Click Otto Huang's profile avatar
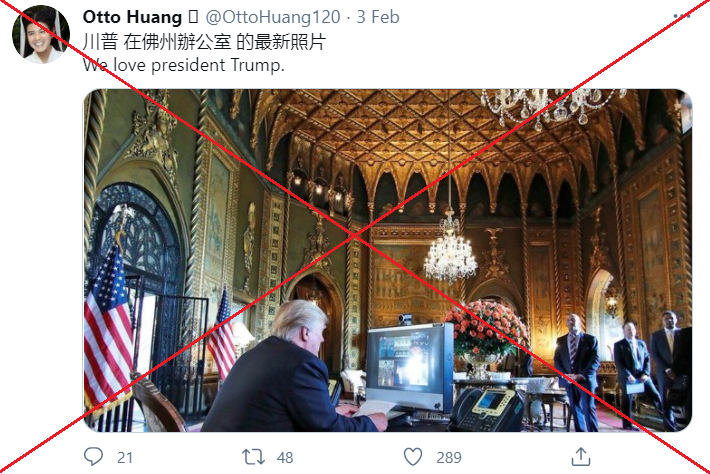 [x=41, y=34]
